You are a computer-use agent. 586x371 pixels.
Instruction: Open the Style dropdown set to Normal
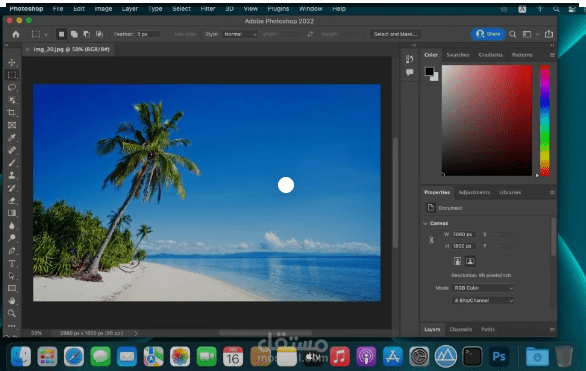(x=240, y=34)
